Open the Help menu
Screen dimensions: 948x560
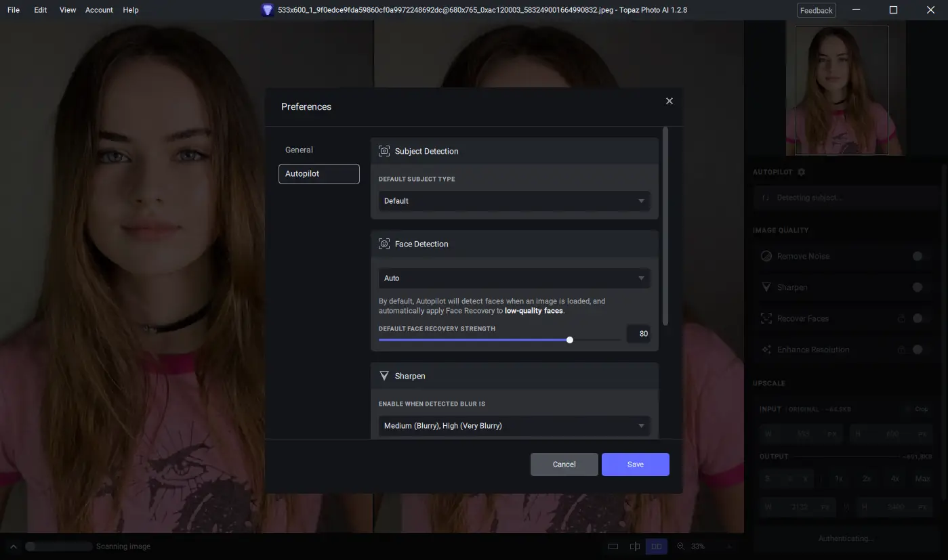pyautogui.click(x=131, y=10)
